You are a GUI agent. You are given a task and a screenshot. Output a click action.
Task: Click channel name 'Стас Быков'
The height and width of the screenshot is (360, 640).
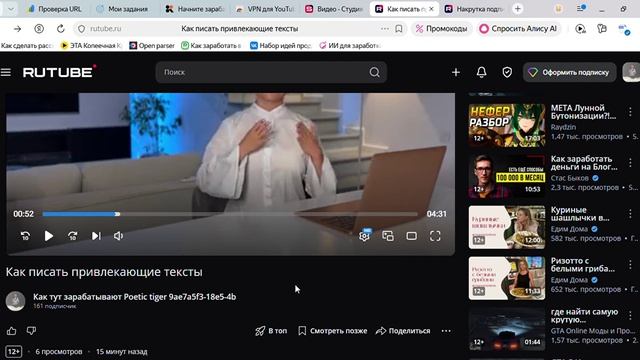(569, 178)
